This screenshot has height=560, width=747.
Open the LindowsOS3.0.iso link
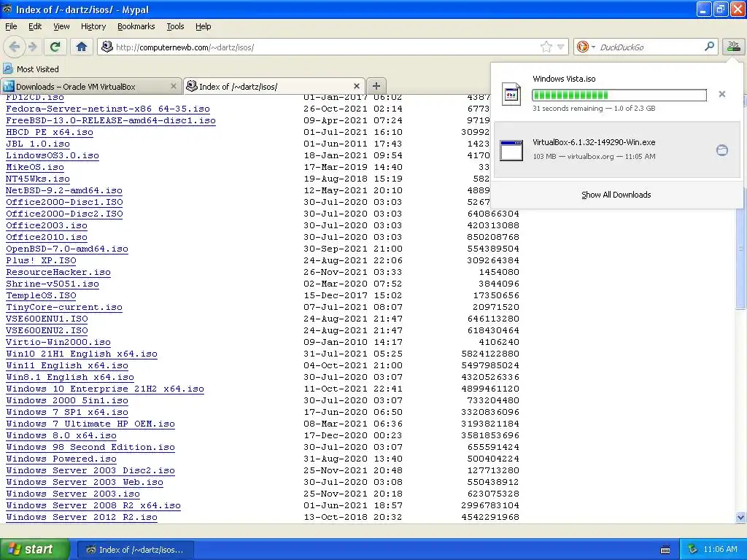[x=53, y=155]
